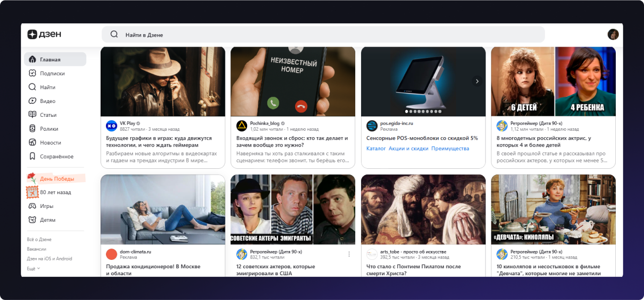Select Видео in the left sidebar
Screen dimensions: 644x300
click(48, 101)
